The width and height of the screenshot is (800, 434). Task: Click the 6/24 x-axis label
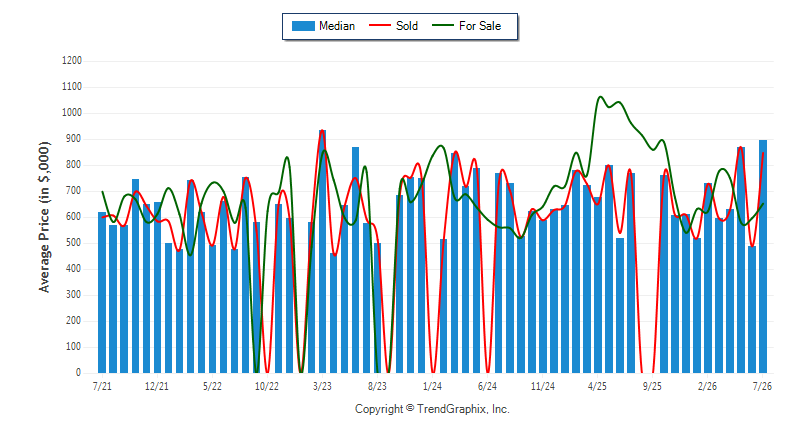[x=487, y=386]
